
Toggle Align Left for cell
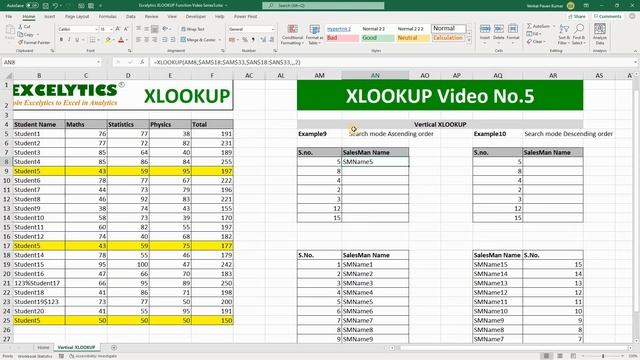(x=138, y=40)
